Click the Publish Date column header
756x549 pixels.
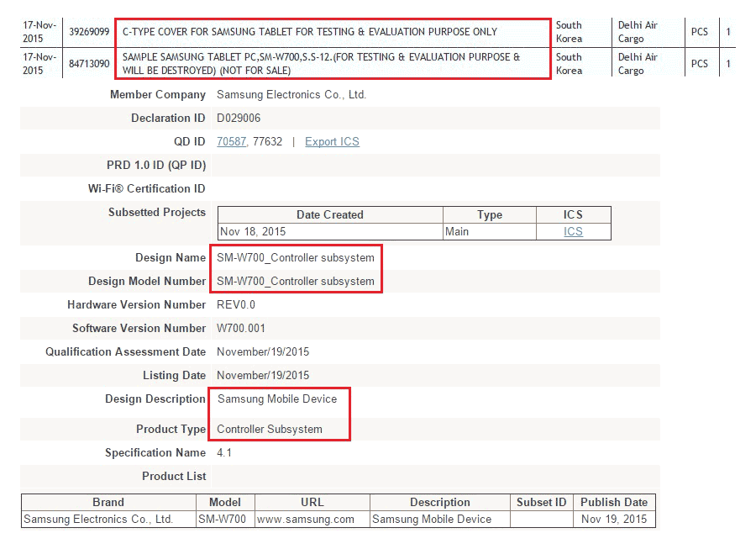(614, 502)
